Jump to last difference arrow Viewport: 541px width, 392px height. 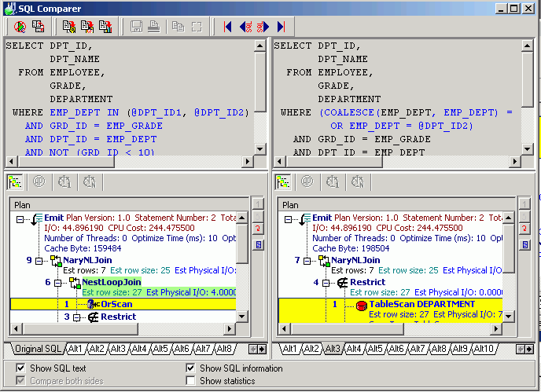(282, 27)
